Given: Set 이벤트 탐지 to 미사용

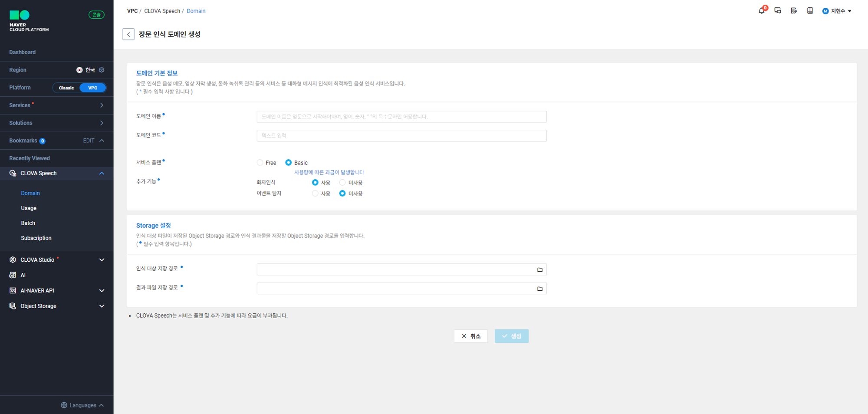Looking at the screenshot, I should [342, 194].
